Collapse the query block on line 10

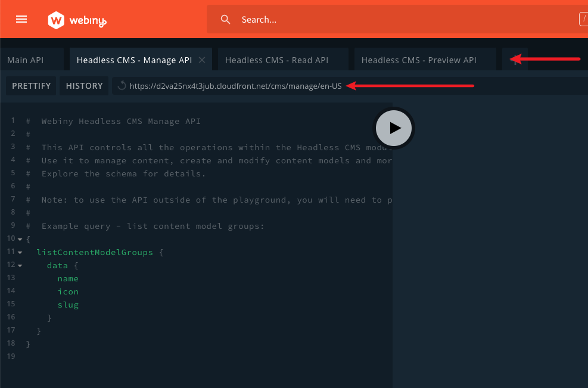(x=20, y=238)
